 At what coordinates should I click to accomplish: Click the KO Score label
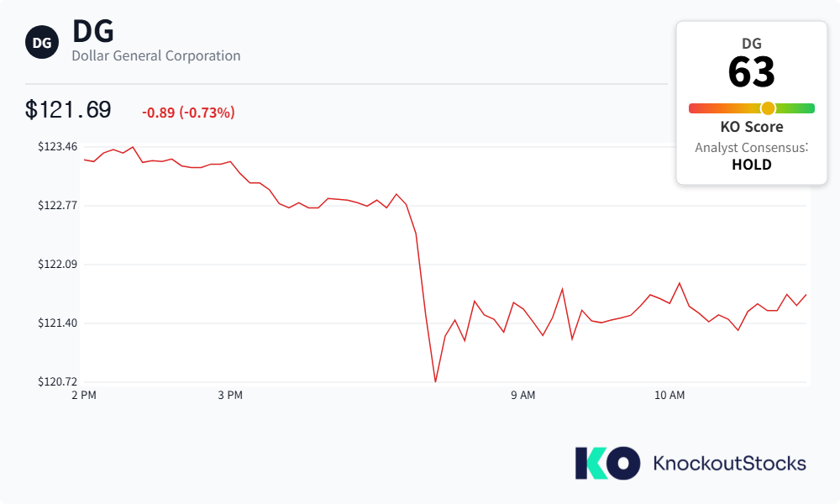[752, 127]
